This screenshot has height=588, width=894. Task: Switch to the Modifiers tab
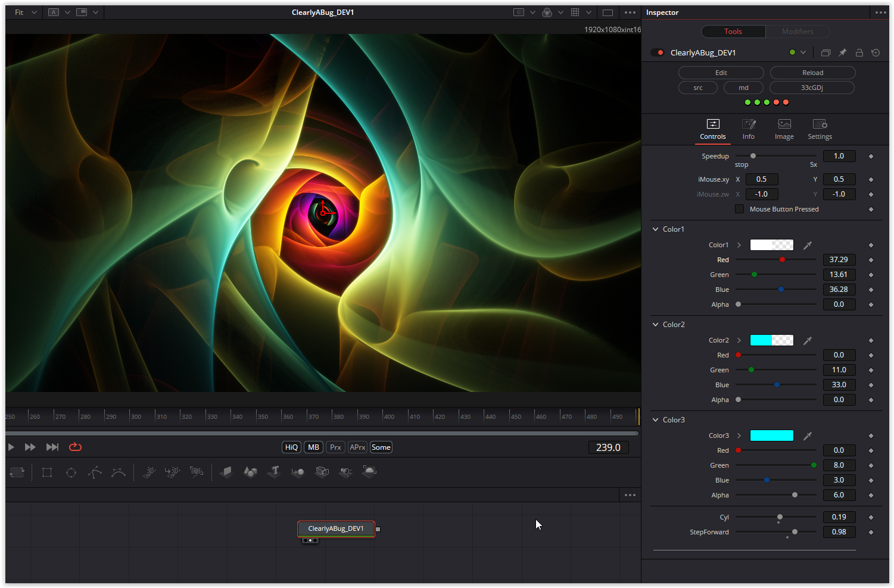click(x=798, y=32)
